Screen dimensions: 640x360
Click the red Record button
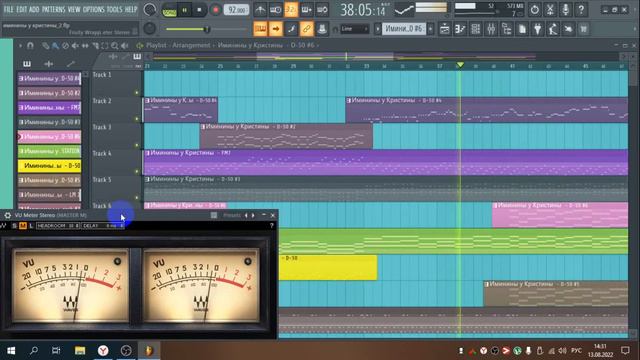(x=215, y=10)
